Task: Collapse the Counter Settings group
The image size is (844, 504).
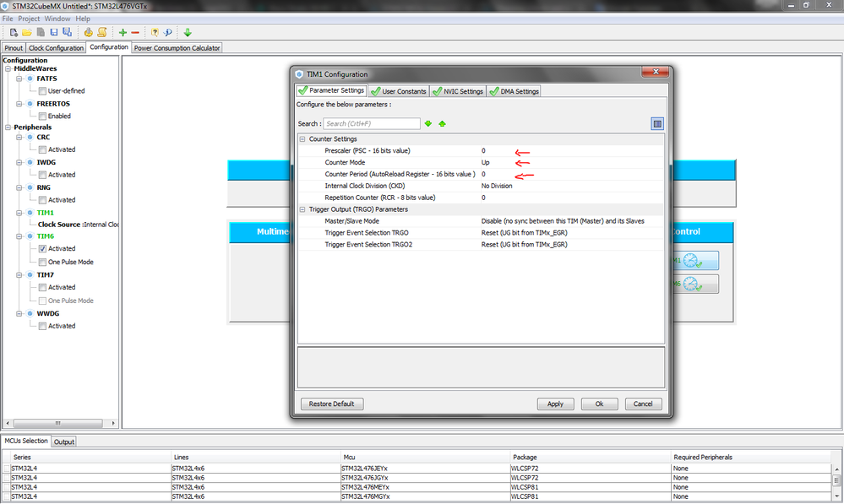Action: coord(302,139)
